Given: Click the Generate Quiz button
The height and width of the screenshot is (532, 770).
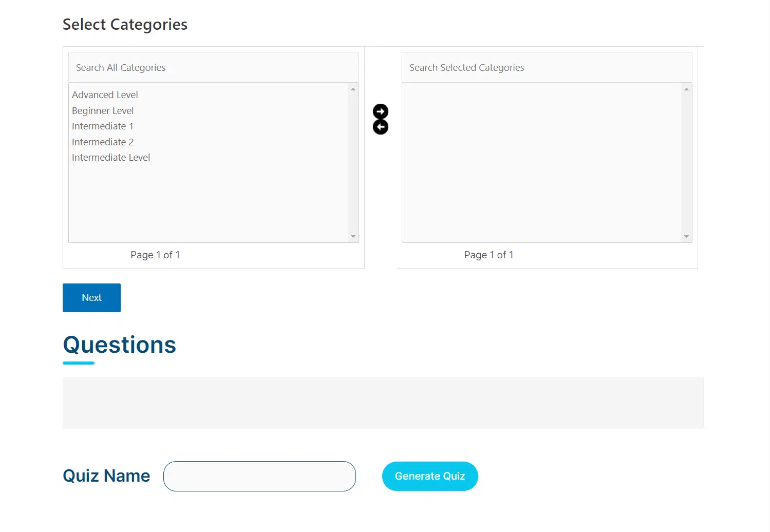Looking at the screenshot, I should click(430, 476).
